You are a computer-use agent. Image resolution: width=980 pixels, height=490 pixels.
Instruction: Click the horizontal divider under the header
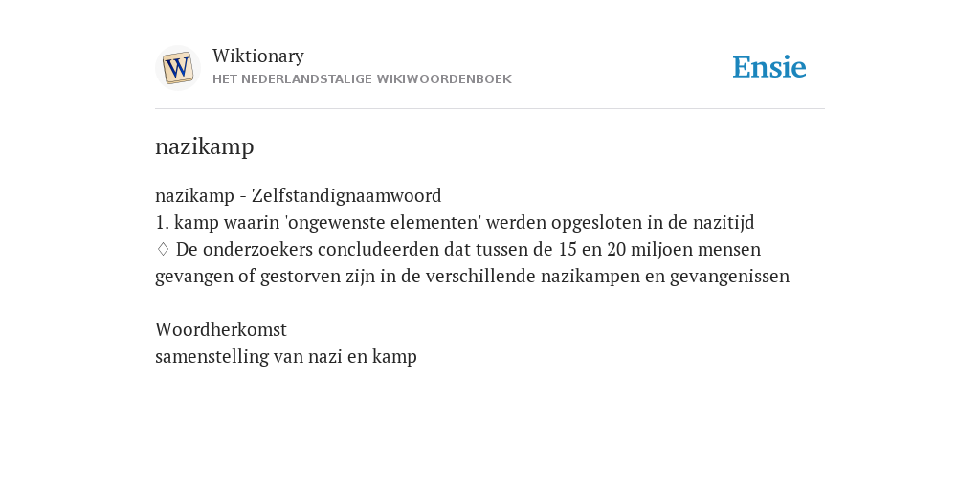(x=490, y=109)
